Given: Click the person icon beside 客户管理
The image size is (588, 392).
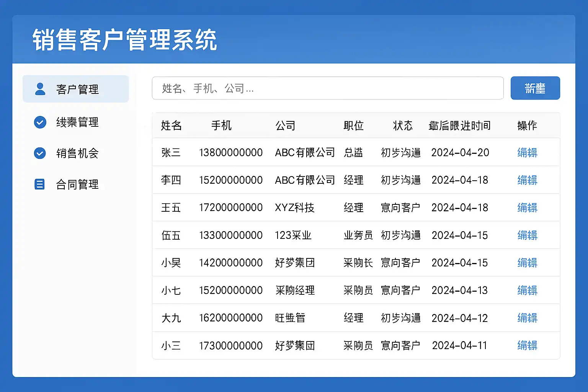Looking at the screenshot, I should click(40, 89).
